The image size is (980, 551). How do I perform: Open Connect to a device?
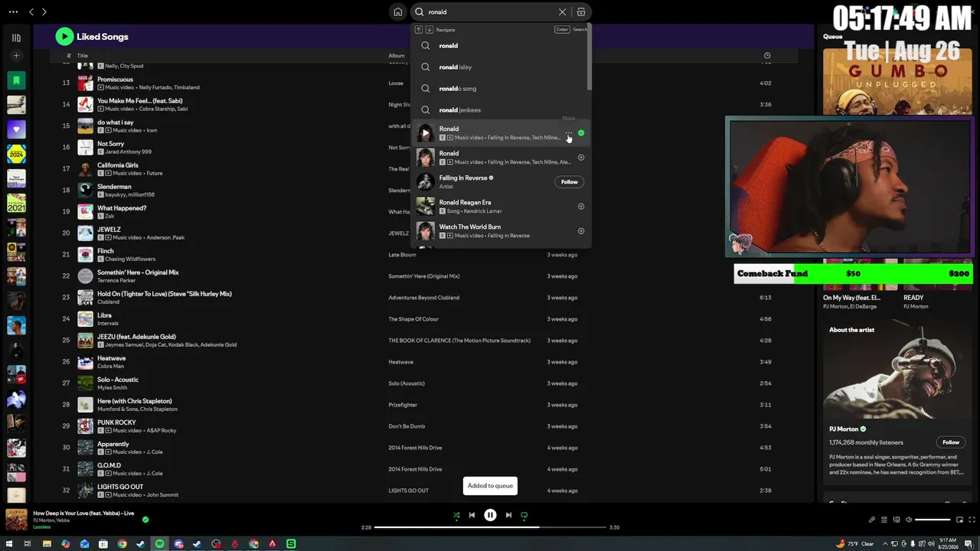[x=897, y=520]
